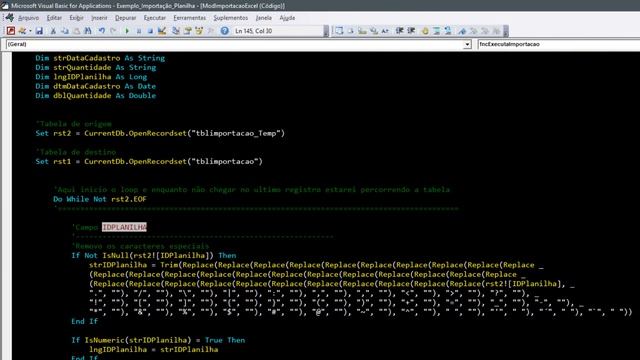Click the Paste icon in toolbar
Image resolution: width=640 pixels, height=360 pixels.
76,31
